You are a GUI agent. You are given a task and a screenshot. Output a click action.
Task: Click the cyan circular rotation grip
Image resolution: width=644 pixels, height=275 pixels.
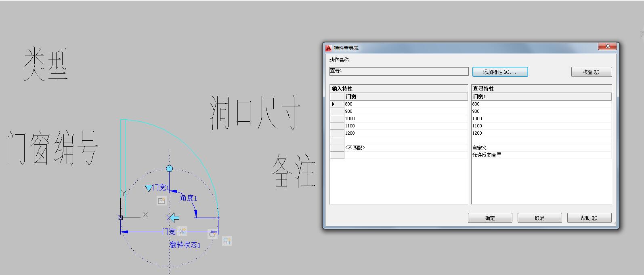(x=170, y=168)
